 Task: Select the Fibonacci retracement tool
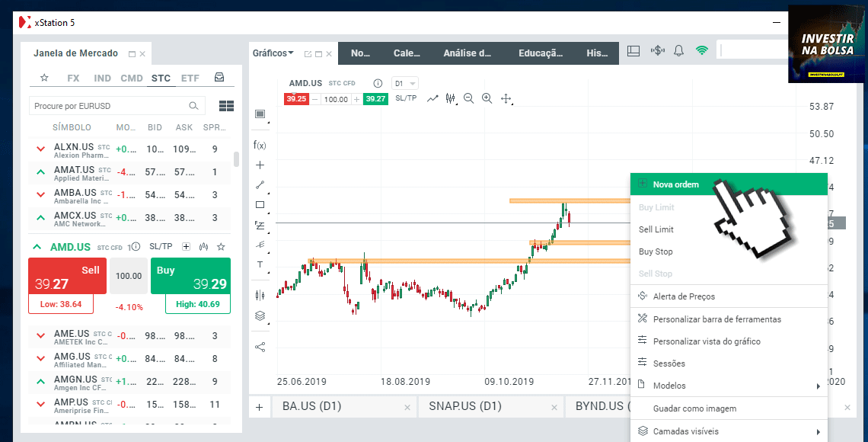pos(260,226)
